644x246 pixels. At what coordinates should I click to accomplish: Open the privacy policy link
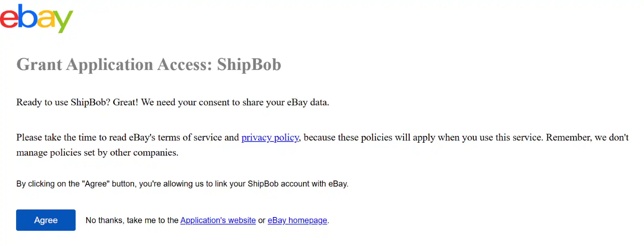269,137
